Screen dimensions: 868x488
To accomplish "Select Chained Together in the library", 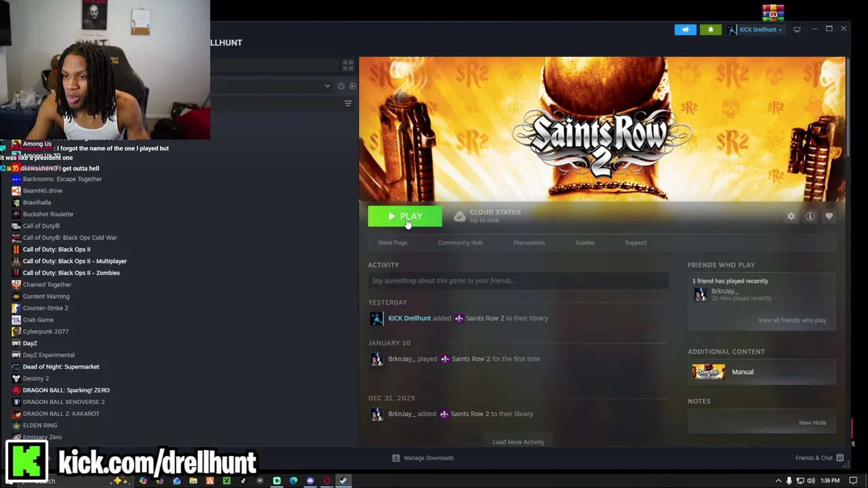I will point(47,285).
